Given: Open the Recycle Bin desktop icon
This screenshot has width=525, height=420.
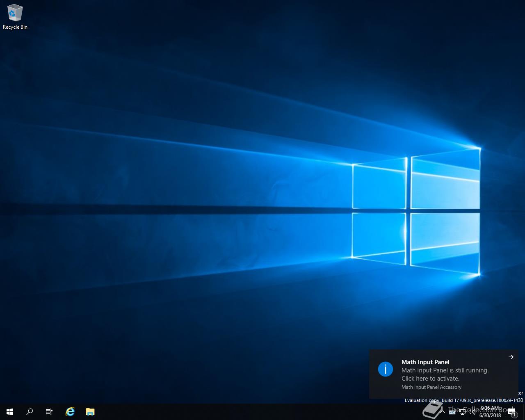Looking at the screenshot, I should (x=15, y=17).
